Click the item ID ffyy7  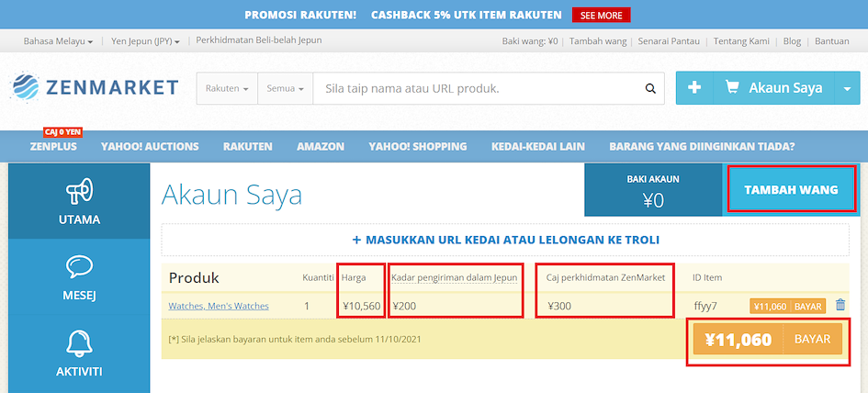[705, 306]
